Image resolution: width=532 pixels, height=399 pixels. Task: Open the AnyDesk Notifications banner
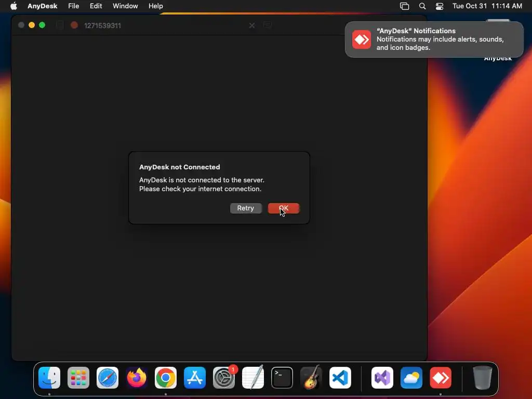[434, 39]
